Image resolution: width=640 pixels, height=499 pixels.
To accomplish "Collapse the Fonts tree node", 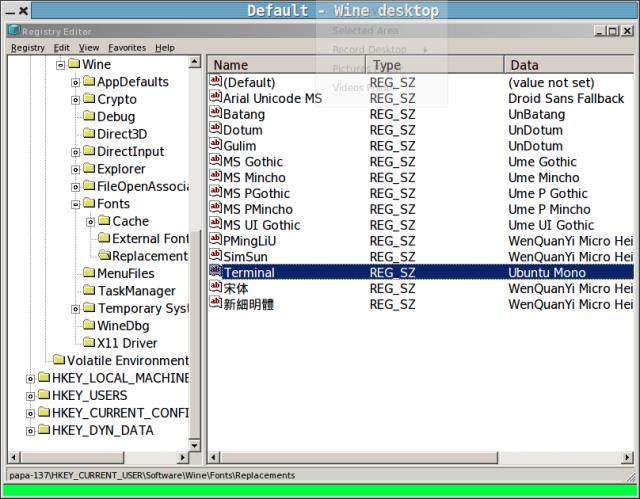I will (x=75, y=204).
